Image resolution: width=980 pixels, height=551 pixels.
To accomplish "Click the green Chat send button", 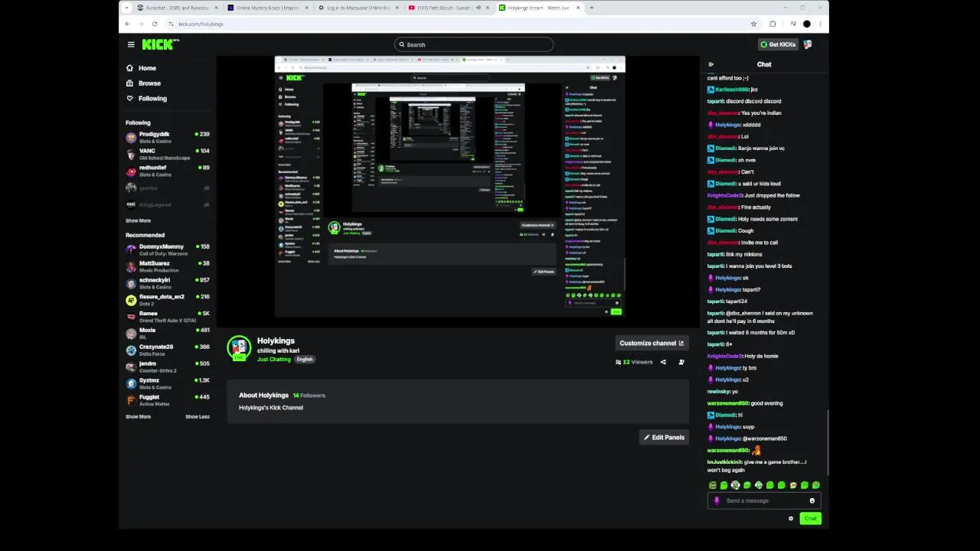I will 810,518.
